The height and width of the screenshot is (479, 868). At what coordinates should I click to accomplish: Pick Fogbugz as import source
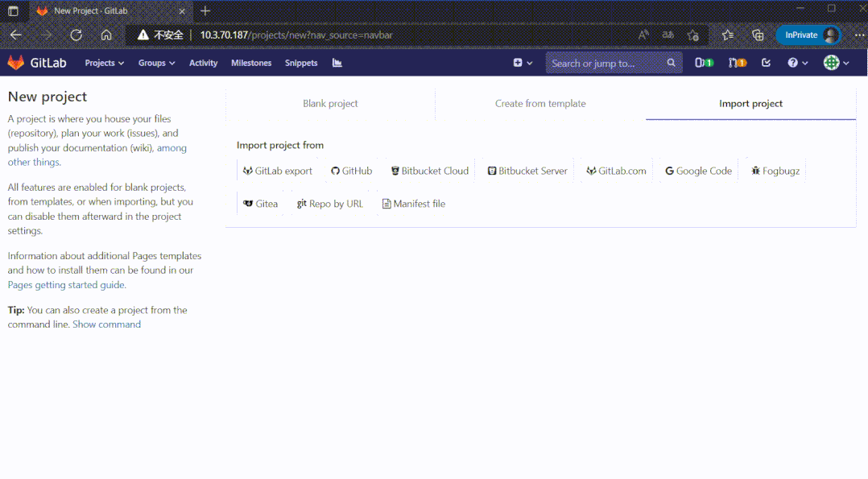point(775,171)
